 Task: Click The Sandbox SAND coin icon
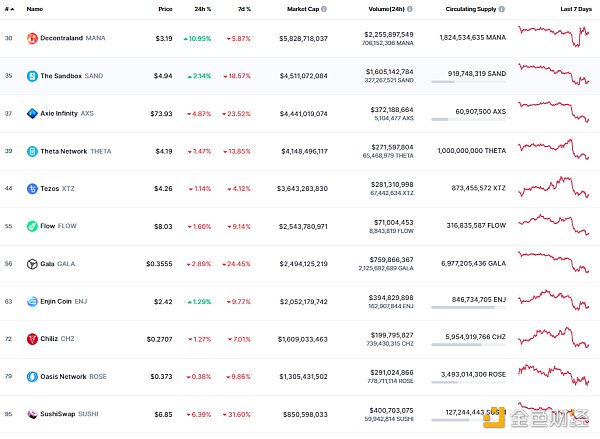pos(32,75)
